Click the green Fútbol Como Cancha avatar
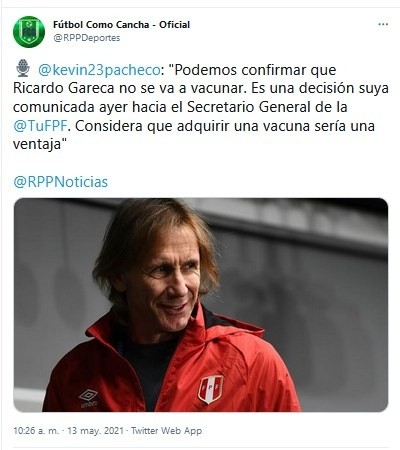Viewport: 400px width, 450px height. pyautogui.click(x=29, y=31)
